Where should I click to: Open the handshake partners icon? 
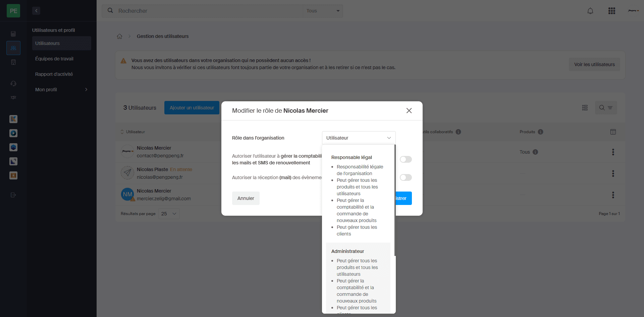(x=13, y=98)
